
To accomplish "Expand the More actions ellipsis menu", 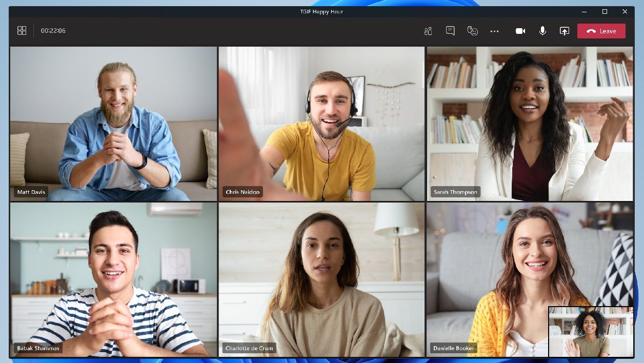I will pyautogui.click(x=494, y=31).
